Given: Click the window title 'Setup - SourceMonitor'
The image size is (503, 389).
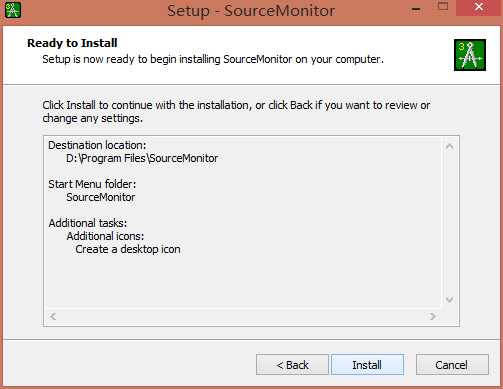Looking at the screenshot, I should (x=251, y=11).
